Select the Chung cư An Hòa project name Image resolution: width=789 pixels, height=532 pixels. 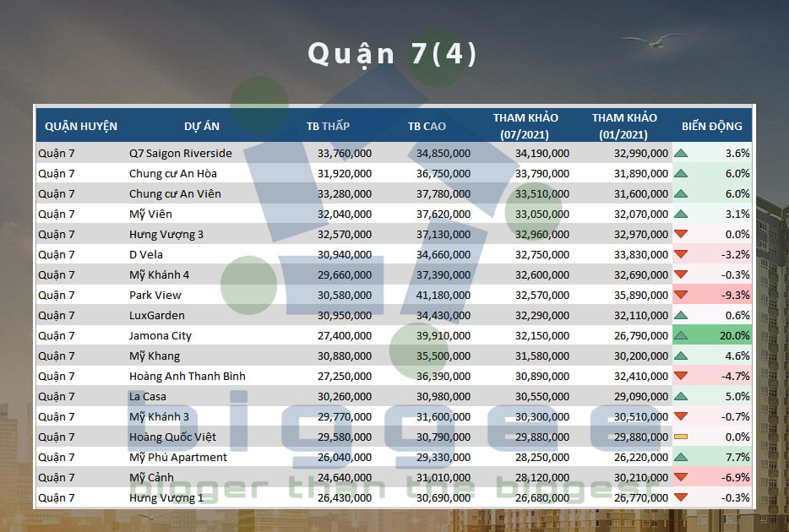[173, 173]
